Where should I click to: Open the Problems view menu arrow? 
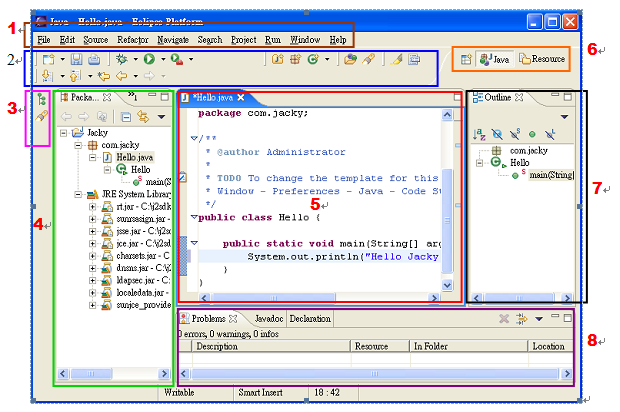tap(539, 319)
